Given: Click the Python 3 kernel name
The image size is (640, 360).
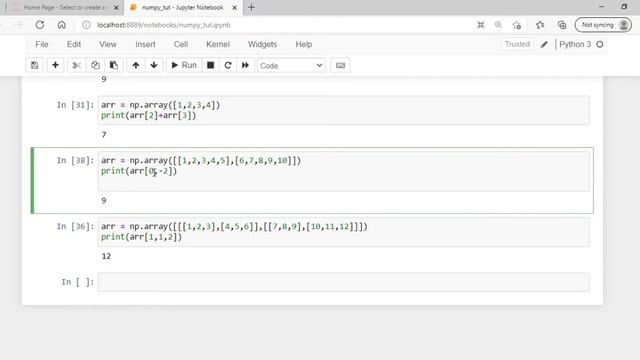Looking at the screenshot, I should [575, 44].
